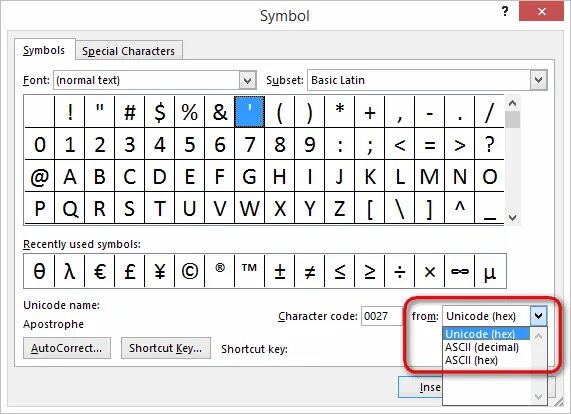Click the partially hidden Insert button
The image size is (571, 414).
tap(421, 387)
